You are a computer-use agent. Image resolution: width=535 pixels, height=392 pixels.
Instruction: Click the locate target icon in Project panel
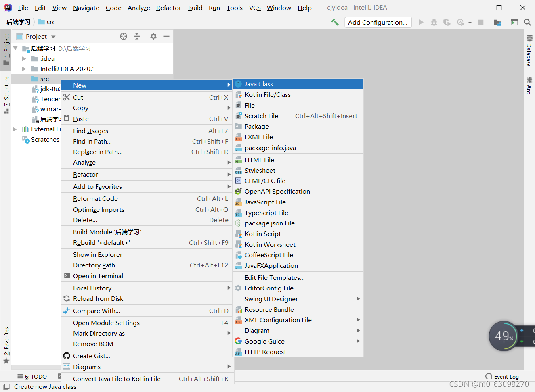click(124, 36)
